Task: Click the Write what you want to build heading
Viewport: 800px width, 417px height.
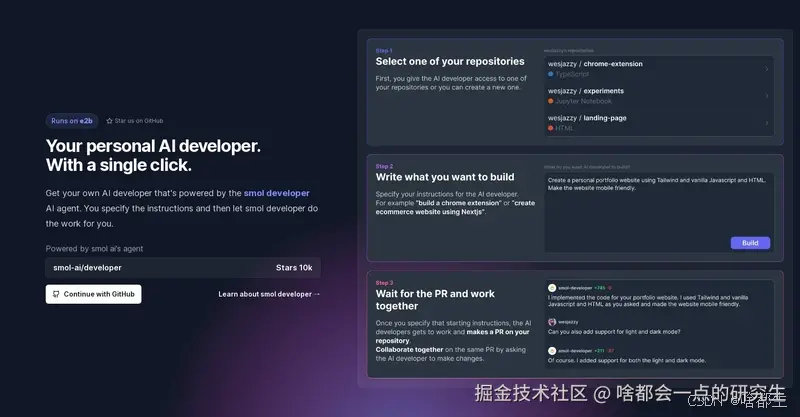Action: pos(445,177)
